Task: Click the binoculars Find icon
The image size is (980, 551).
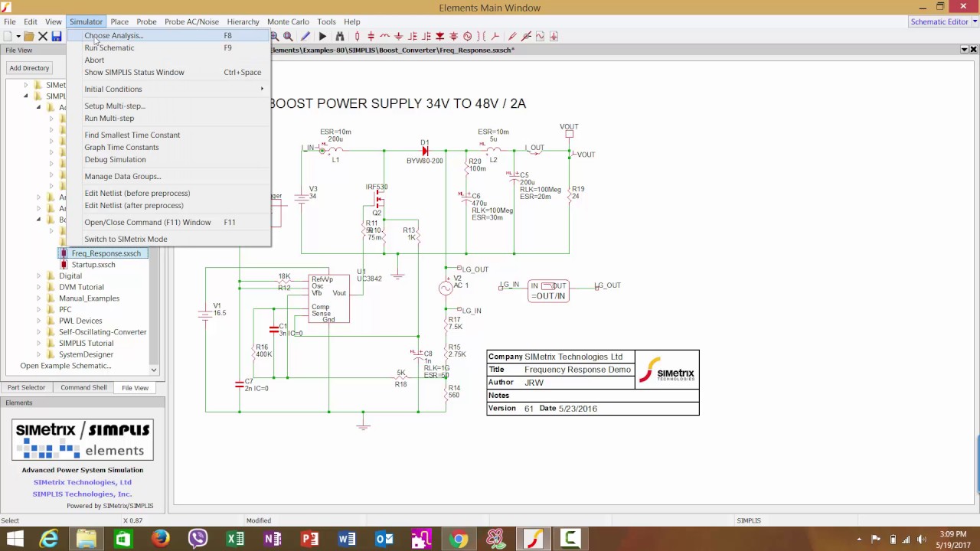Action: pos(340,36)
